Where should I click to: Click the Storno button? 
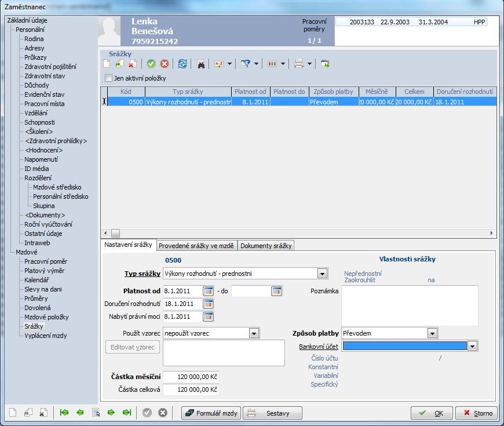click(476, 413)
